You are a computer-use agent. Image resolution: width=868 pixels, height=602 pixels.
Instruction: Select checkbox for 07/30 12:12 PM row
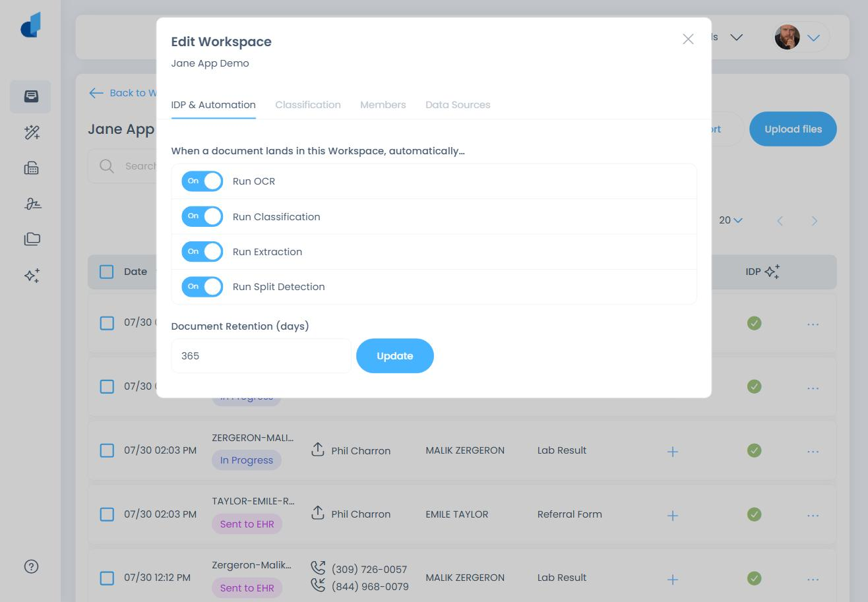[x=107, y=578]
